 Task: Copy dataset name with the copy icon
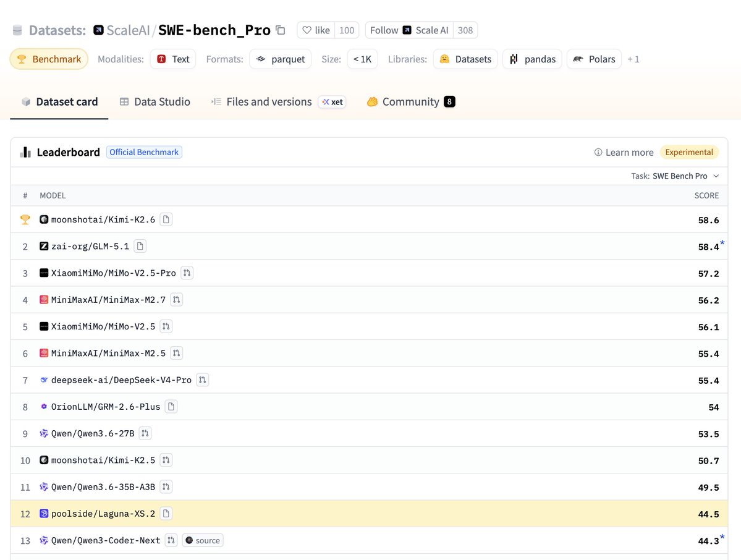pos(280,30)
